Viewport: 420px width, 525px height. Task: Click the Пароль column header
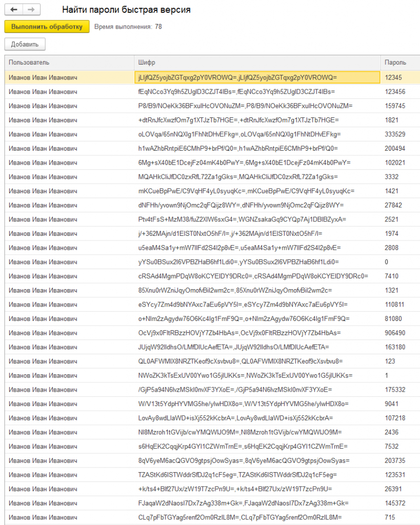pyautogui.click(x=395, y=63)
